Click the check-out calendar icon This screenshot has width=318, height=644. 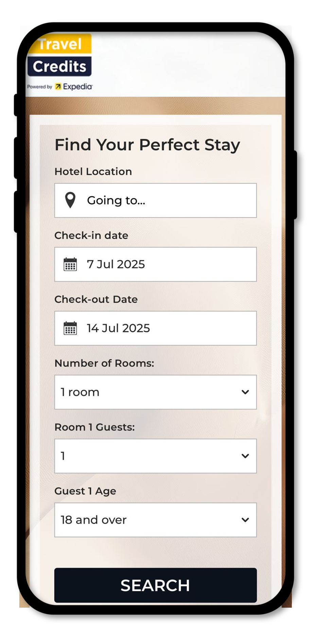tap(70, 328)
